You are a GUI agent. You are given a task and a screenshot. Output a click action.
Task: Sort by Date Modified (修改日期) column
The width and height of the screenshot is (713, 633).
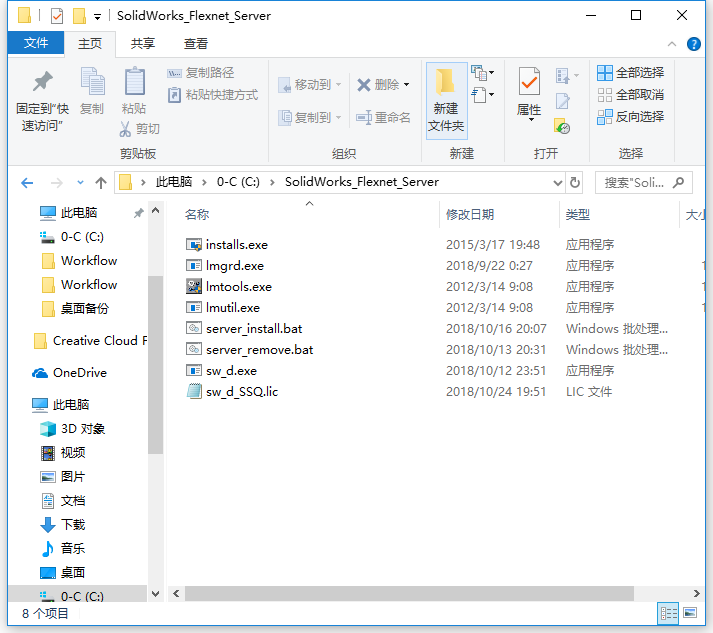tap(470, 215)
